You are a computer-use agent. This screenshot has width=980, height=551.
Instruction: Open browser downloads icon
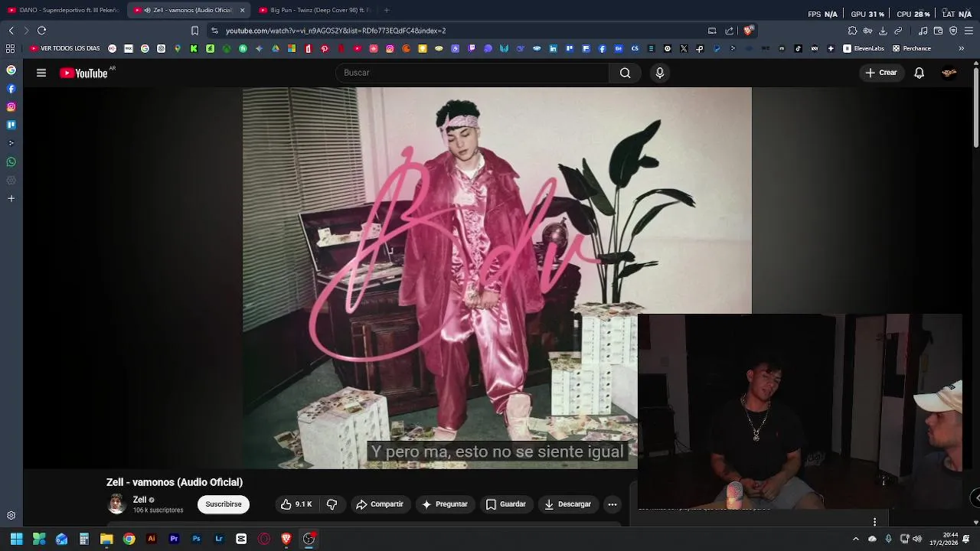pyautogui.click(x=883, y=31)
